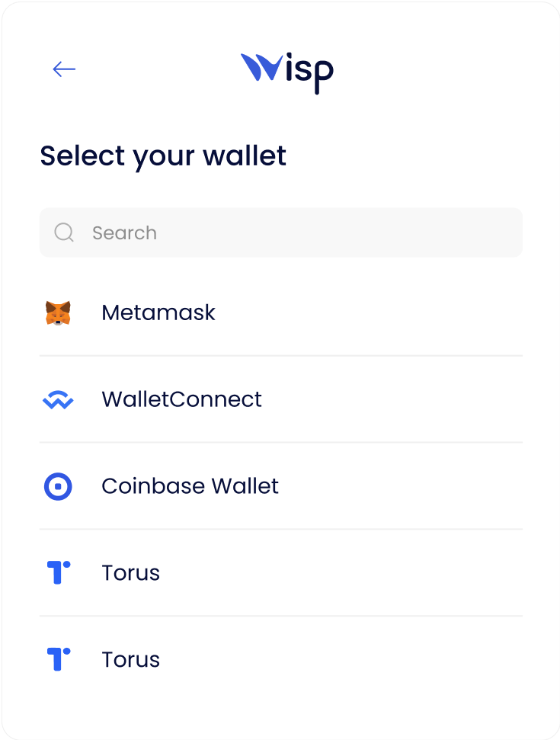
Task: Go back using the arrow button
Action: [x=64, y=69]
